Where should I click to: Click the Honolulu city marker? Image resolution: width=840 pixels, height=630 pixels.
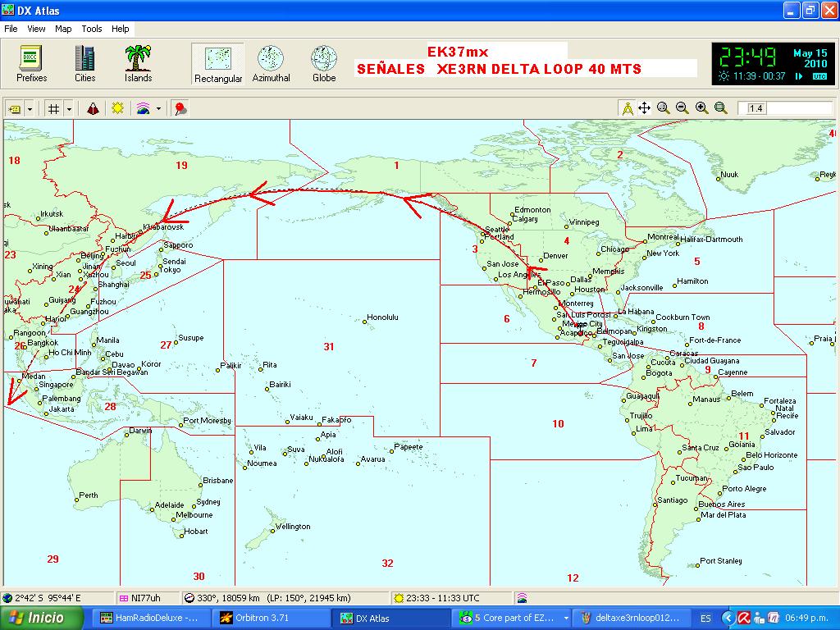pyautogui.click(x=364, y=322)
